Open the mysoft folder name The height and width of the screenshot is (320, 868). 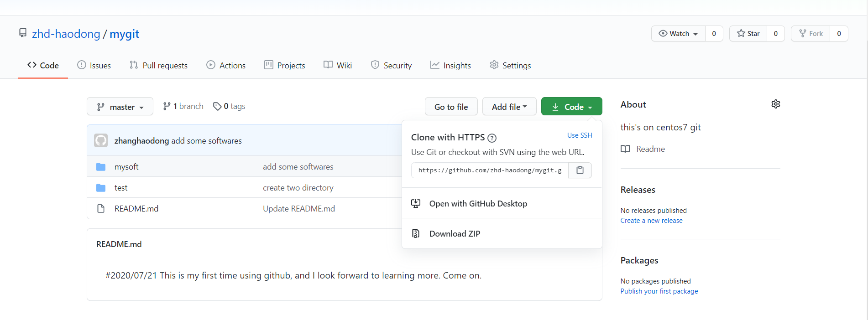pyautogui.click(x=126, y=167)
